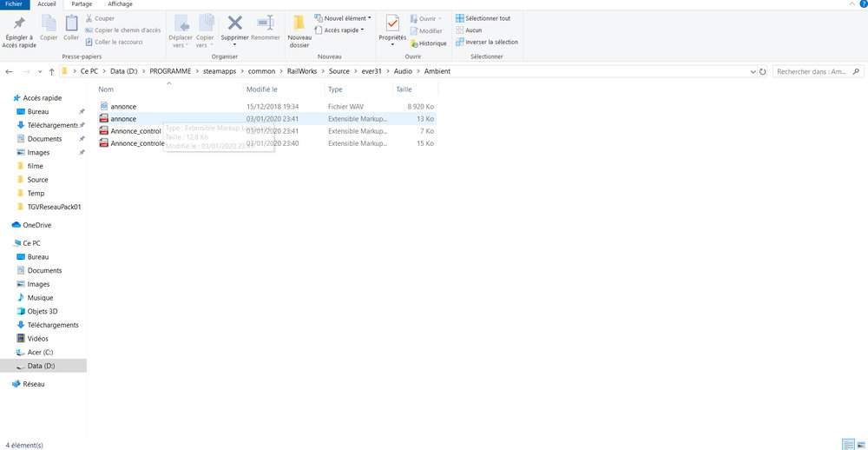The image size is (868, 450).
Task: Open Musique under Ce PC
Action: click(x=41, y=298)
